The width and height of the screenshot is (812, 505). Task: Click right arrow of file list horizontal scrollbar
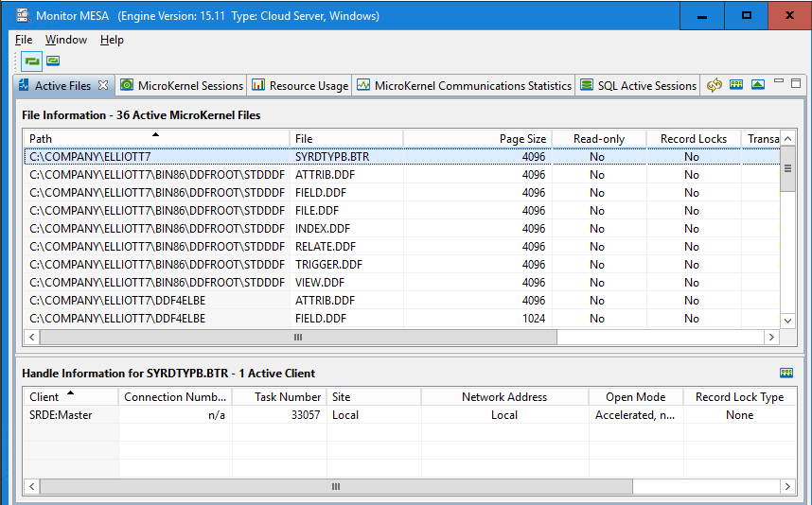[771, 337]
